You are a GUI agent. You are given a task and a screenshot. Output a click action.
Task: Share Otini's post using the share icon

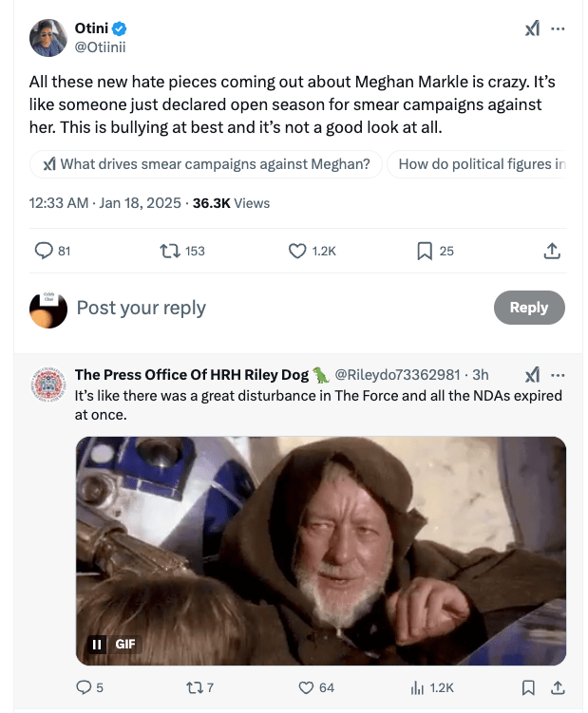pos(552,251)
